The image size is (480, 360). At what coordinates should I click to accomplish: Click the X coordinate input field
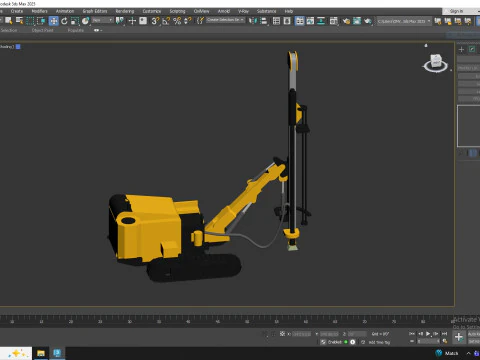click(x=301, y=334)
